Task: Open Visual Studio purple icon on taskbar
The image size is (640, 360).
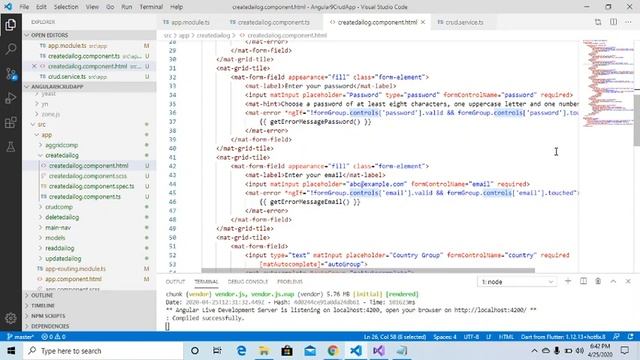Action: tap(379, 351)
